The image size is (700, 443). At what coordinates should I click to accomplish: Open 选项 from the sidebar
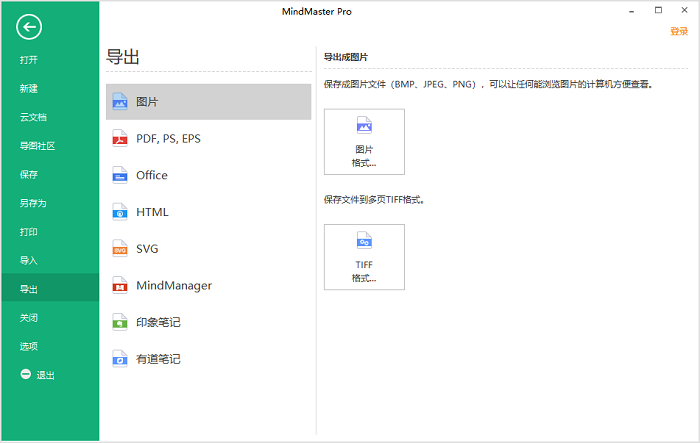29,346
